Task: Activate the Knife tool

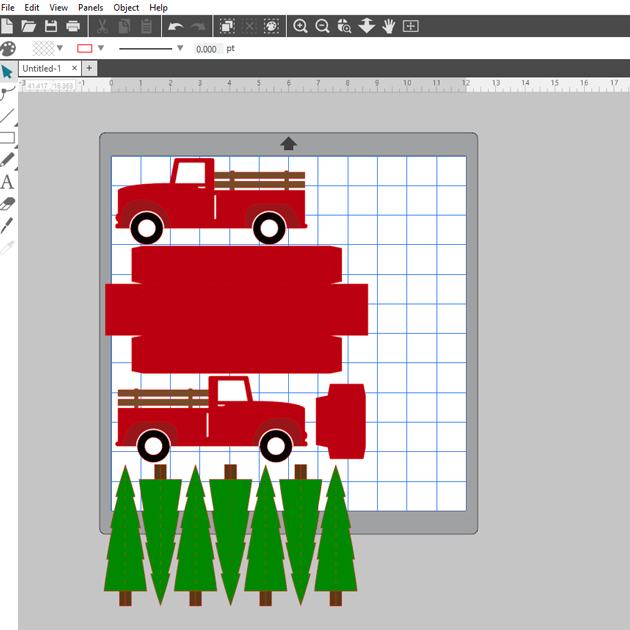Action: (7, 226)
